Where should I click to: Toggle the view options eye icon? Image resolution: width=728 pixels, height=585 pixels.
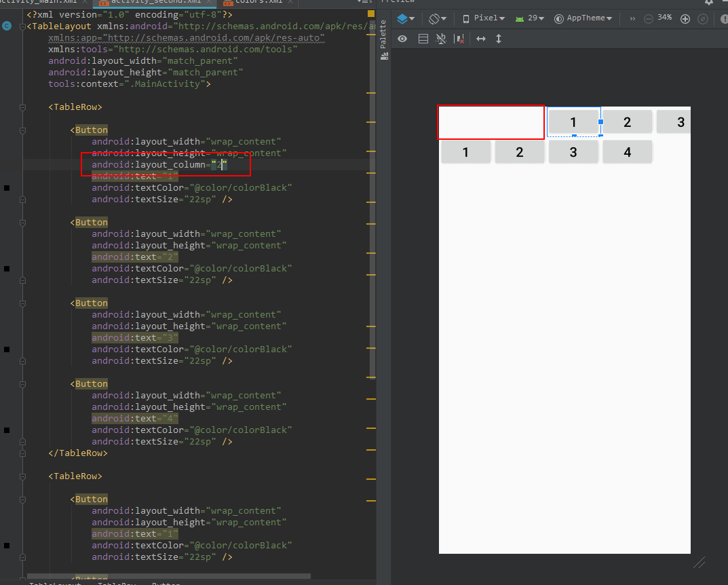(x=402, y=39)
